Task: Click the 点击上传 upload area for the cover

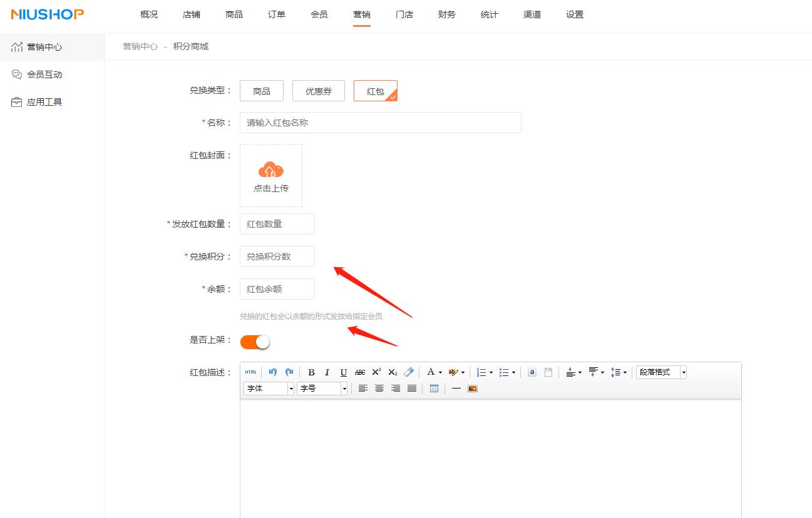Action: pos(270,175)
